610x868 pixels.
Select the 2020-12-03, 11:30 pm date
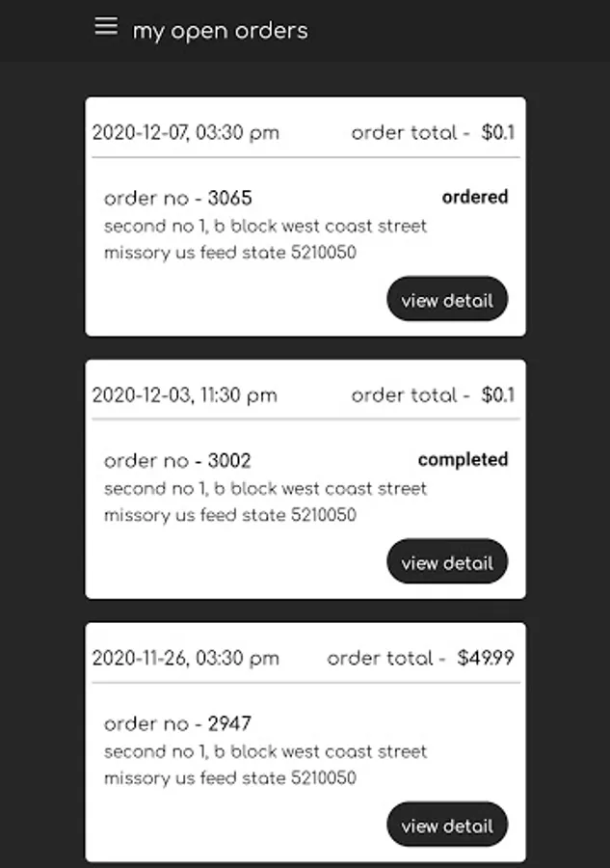click(x=184, y=395)
